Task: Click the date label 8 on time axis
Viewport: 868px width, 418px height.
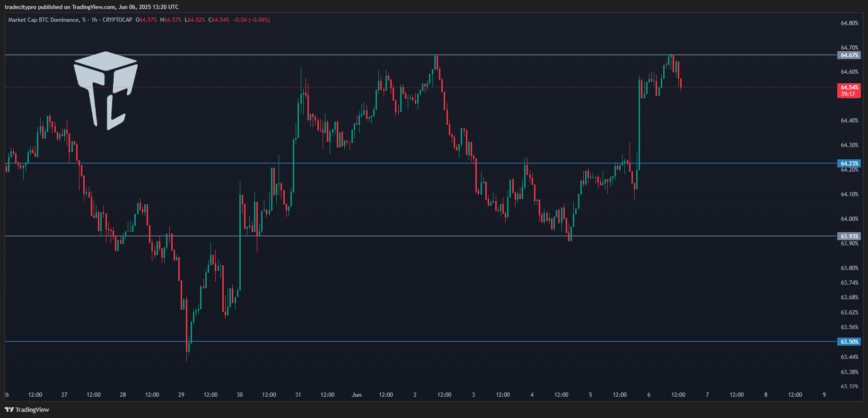Action: (x=766, y=395)
